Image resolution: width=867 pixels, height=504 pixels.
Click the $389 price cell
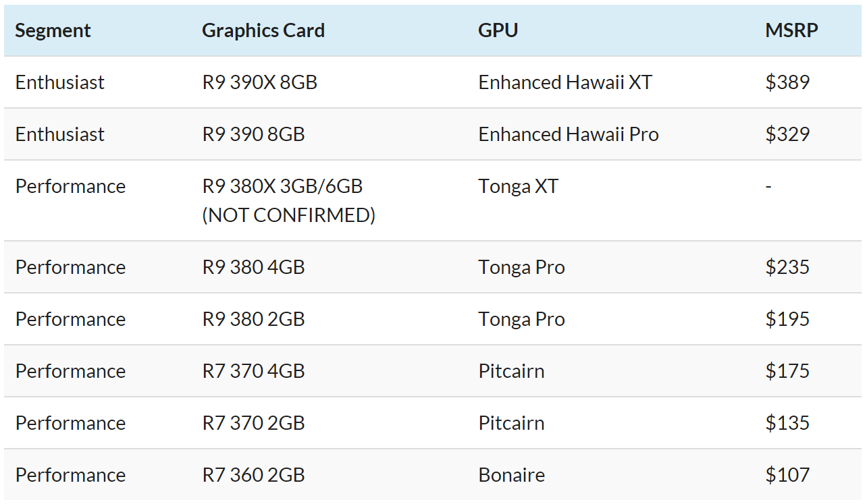coord(787,82)
